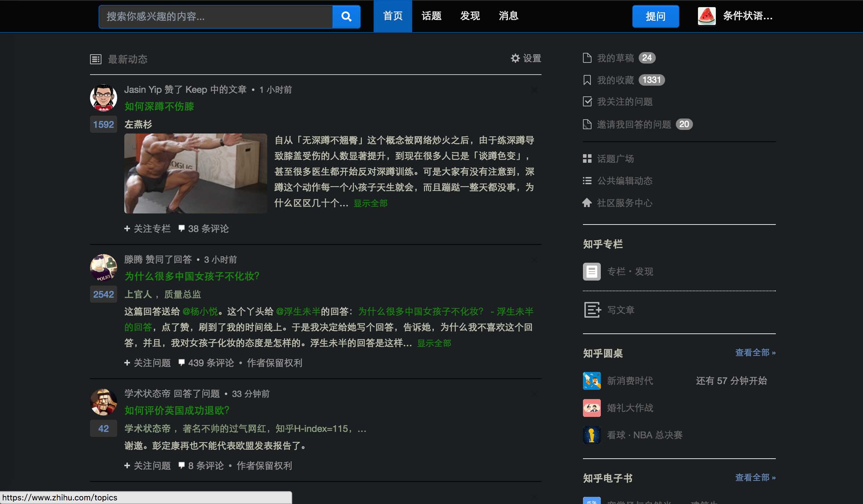Click the @杨小悦 mention link
The image size is (863, 504).
click(200, 312)
